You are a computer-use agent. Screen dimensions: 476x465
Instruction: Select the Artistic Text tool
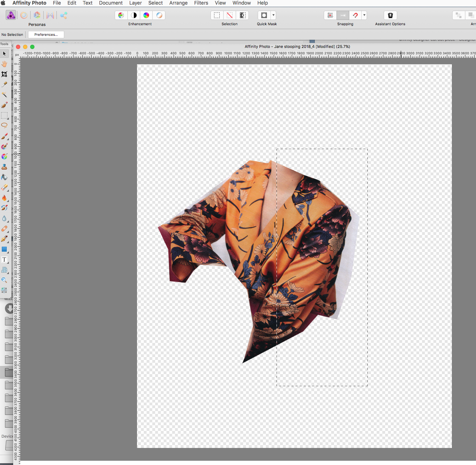(x=4, y=260)
